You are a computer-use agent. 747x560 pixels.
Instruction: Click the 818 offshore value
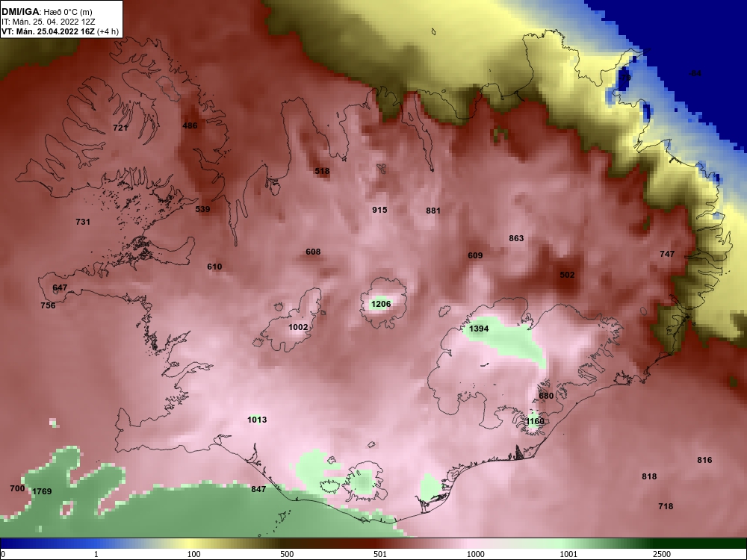tap(649, 476)
